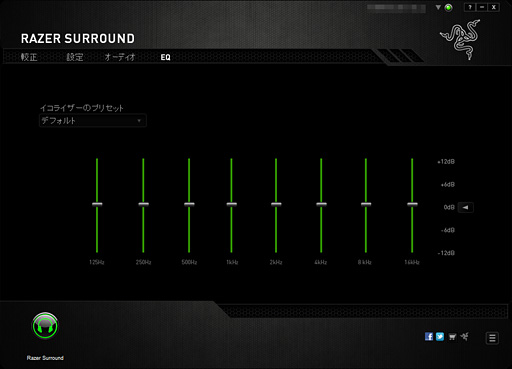The height and width of the screenshot is (369, 512).
Task: Click the 16kHz slider handle
Action: [412, 204]
